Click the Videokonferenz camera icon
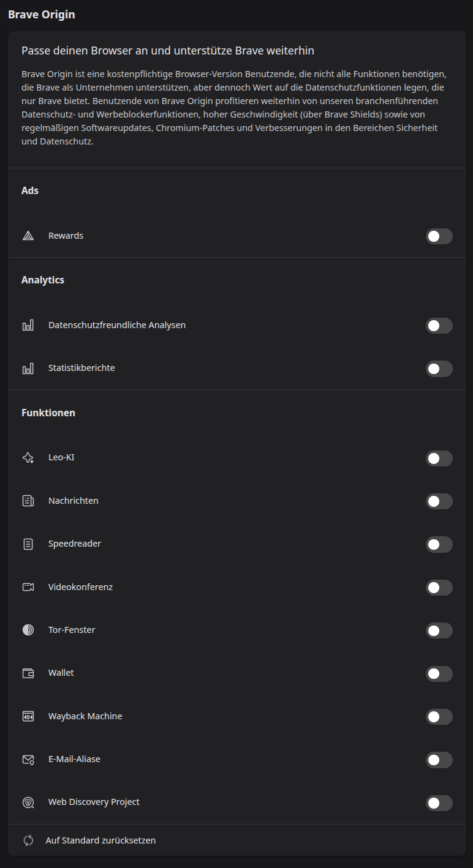The width and height of the screenshot is (473, 868). [x=28, y=587]
